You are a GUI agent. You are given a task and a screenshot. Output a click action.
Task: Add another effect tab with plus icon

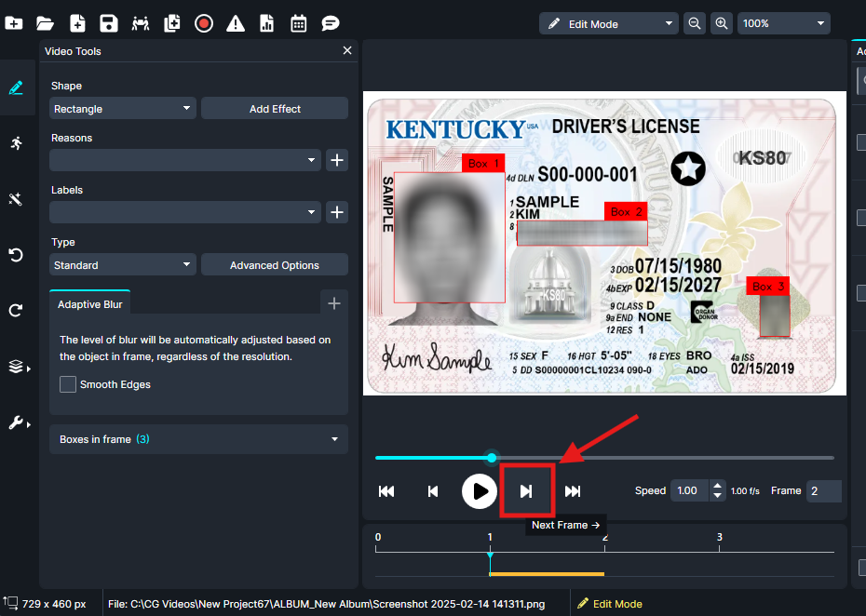[334, 303]
